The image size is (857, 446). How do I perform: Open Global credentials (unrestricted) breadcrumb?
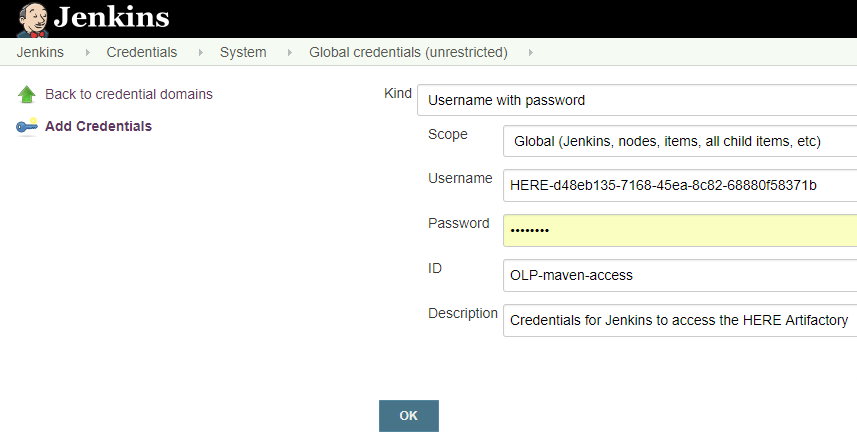pyautogui.click(x=408, y=52)
